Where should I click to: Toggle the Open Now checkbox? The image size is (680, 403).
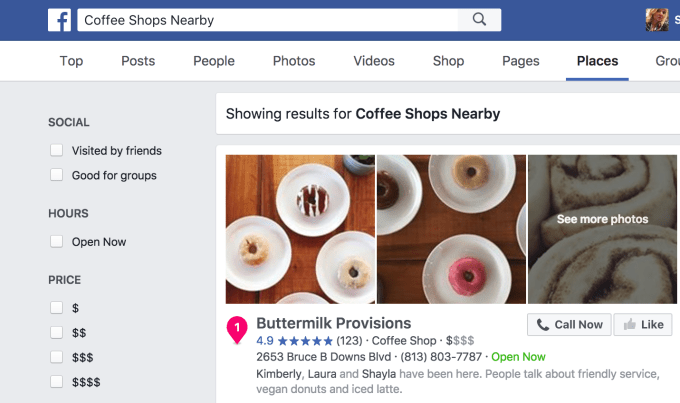tap(57, 242)
